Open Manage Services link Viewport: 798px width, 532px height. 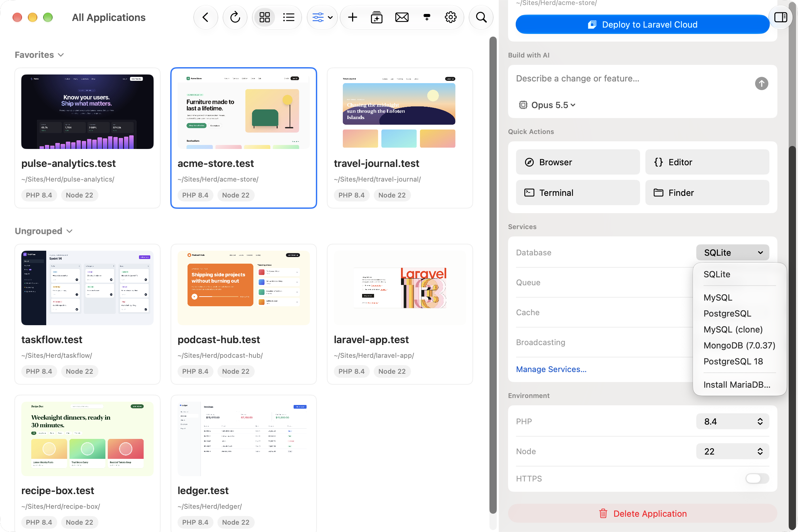coord(551,369)
